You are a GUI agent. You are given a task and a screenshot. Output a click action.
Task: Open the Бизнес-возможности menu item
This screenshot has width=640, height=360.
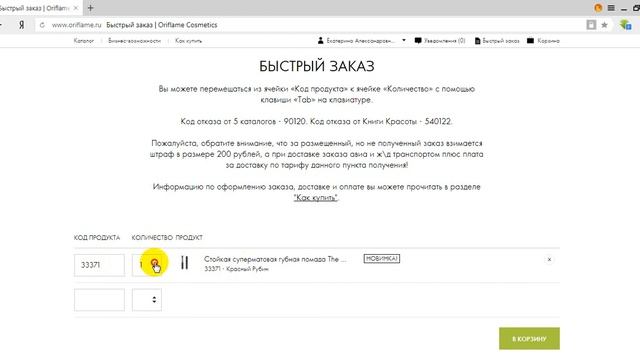tap(134, 41)
